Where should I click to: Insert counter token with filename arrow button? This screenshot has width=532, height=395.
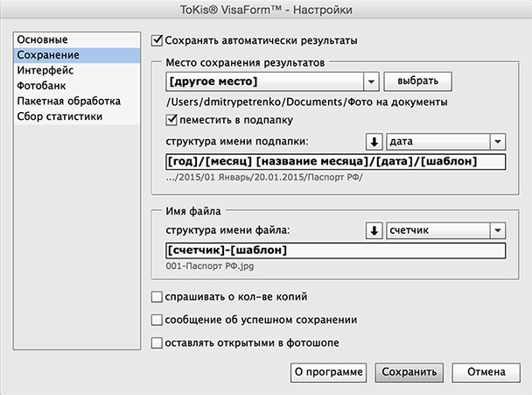[374, 230]
